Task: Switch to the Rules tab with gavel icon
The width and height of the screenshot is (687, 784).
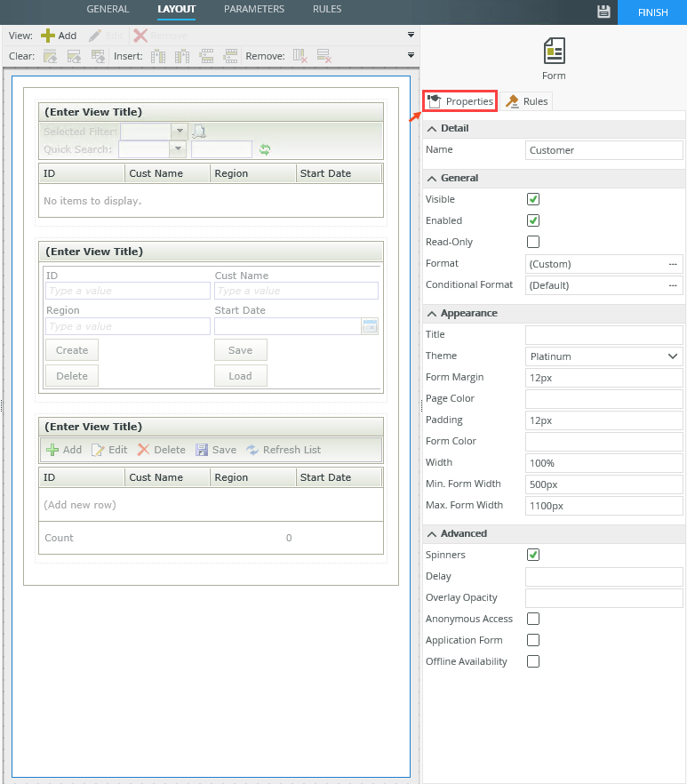Action: point(526,101)
